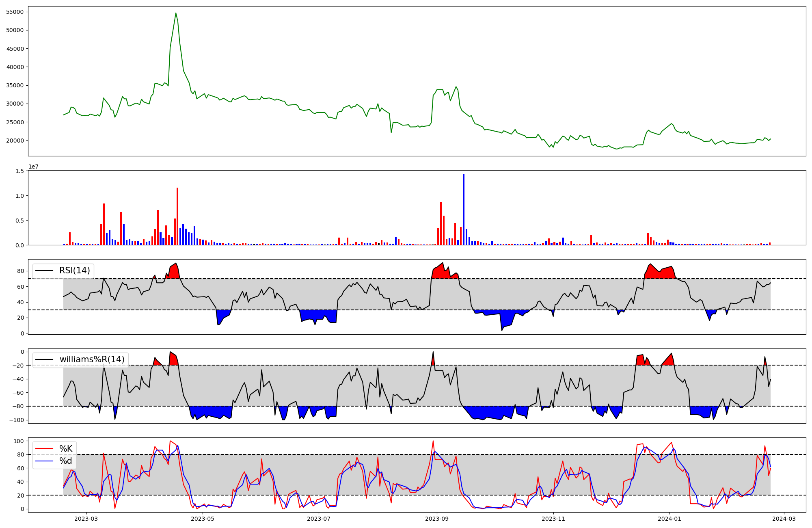Click the 2023-09 x-axis date label

(x=437, y=519)
